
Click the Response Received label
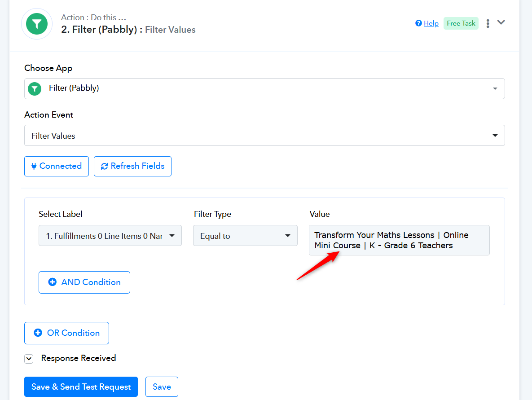(x=79, y=358)
